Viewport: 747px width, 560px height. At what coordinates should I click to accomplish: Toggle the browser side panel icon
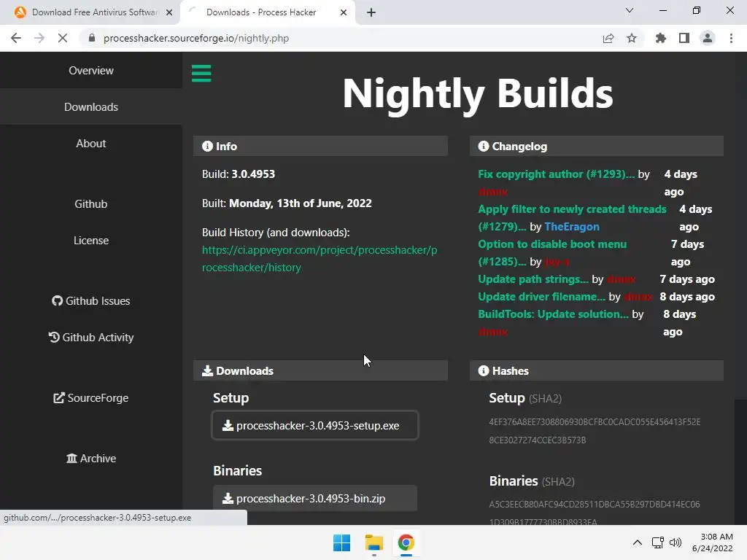pyautogui.click(x=684, y=38)
